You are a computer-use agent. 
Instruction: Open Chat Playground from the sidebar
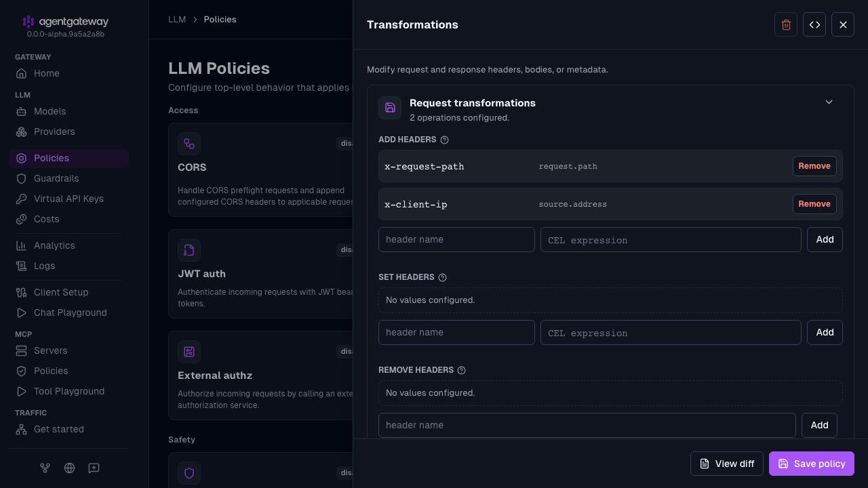[69, 312]
